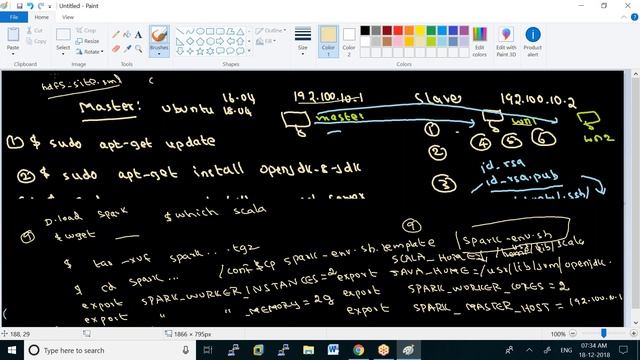The width and height of the screenshot is (640, 360).
Task: Select Color 1 foreground box
Action: [328, 42]
